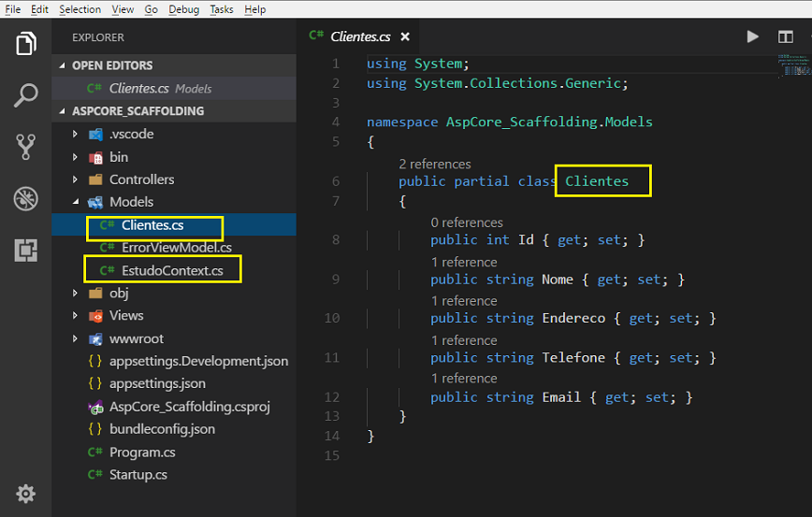Collapse the Open Editors section
812x517 pixels.
coord(62,65)
